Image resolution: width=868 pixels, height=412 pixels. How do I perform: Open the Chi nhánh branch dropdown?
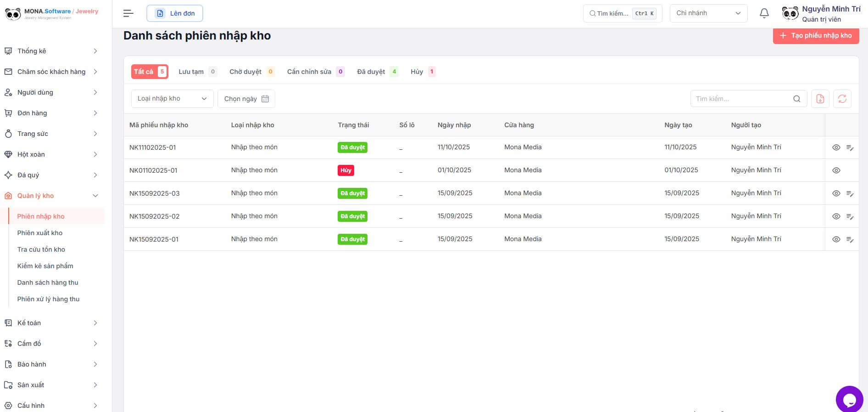pos(708,13)
